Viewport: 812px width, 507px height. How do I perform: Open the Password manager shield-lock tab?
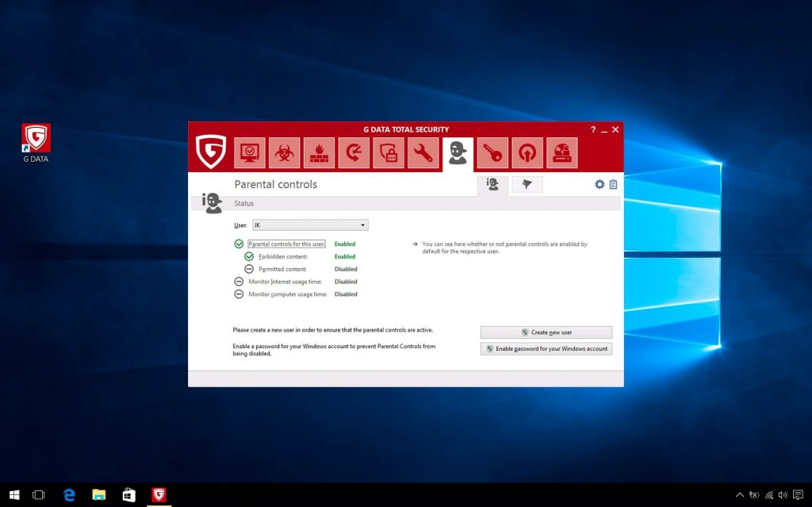pos(389,152)
